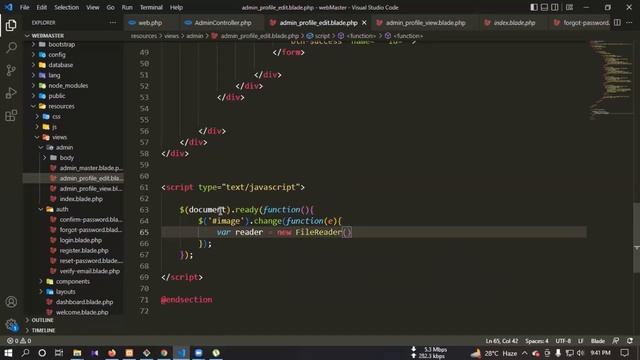Select language mode Blade in status bar
The height and width of the screenshot is (360, 640).
tap(598, 341)
